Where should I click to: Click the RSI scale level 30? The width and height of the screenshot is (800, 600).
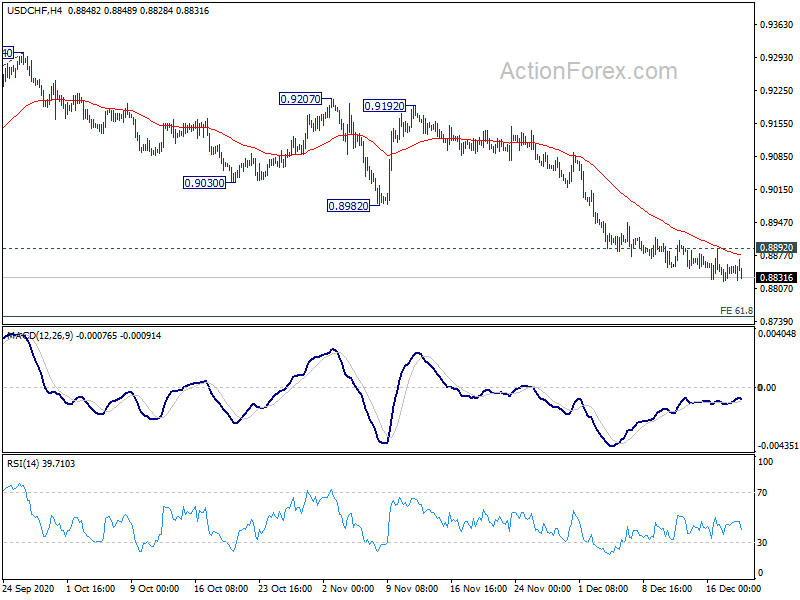tap(762, 542)
